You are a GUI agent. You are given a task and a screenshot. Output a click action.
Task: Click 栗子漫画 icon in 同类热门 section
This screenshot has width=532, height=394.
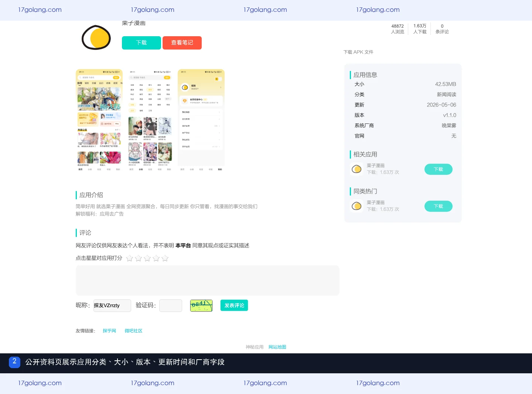coord(357,206)
